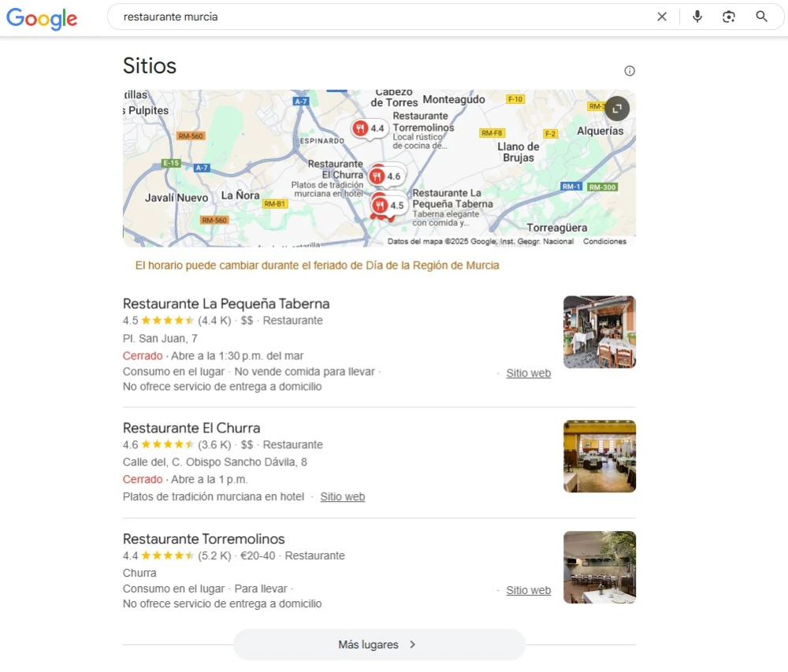
Task: Click the Llano de Brujas map label
Action: [519, 152]
